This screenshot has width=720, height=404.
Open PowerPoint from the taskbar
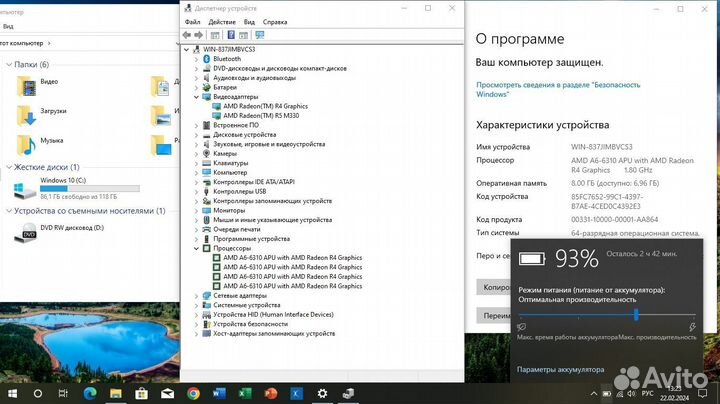pos(271,393)
